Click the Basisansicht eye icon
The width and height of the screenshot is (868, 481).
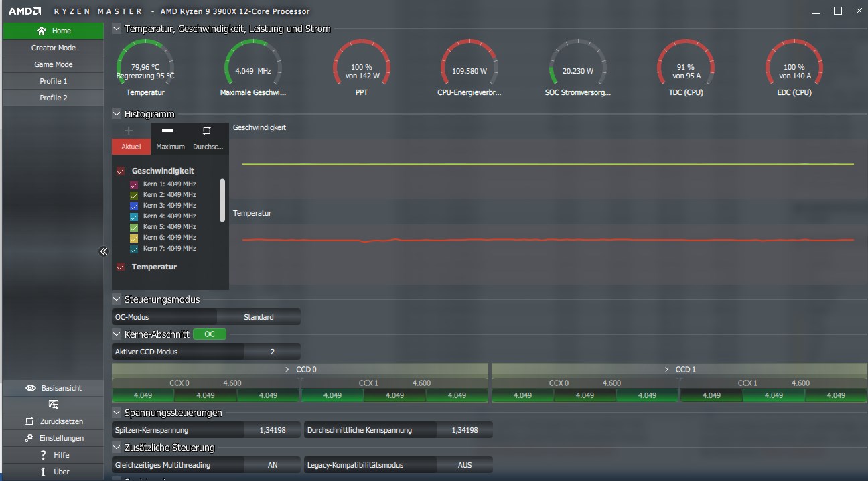pos(31,388)
